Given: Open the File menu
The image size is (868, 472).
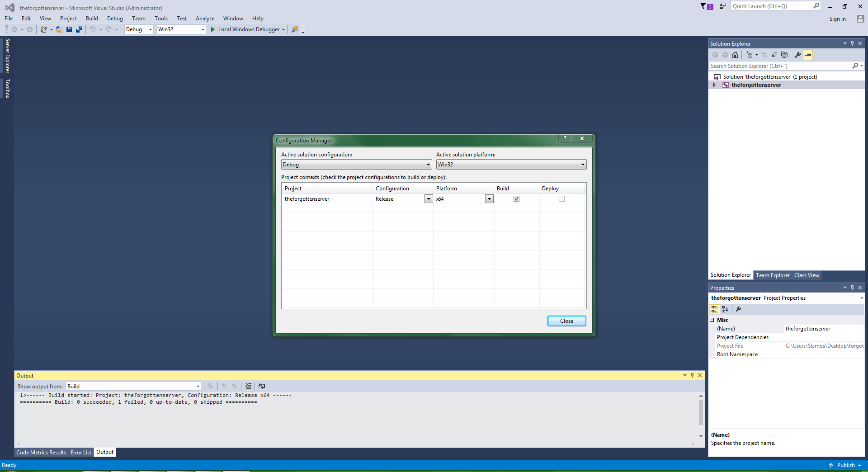Looking at the screenshot, I should pos(9,19).
